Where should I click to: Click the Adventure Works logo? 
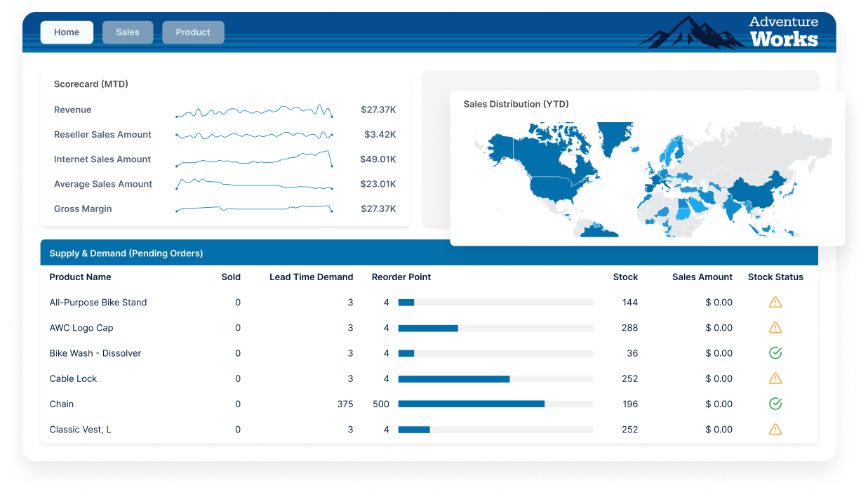783,31
